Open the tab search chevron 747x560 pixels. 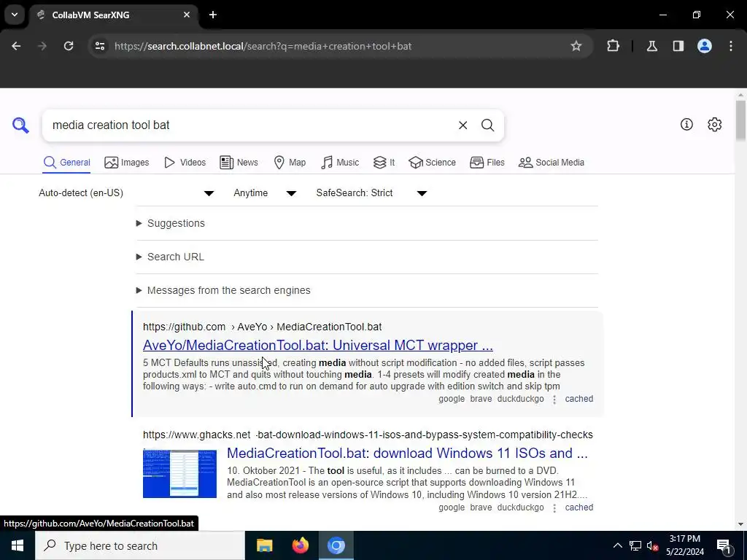[x=15, y=15]
